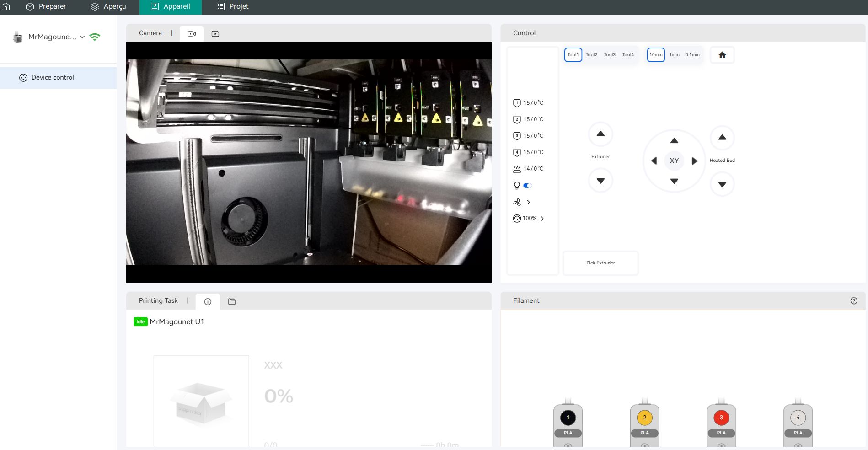Open the camera video playback tab
The height and width of the screenshot is (450, 868).
click(215, 33)
